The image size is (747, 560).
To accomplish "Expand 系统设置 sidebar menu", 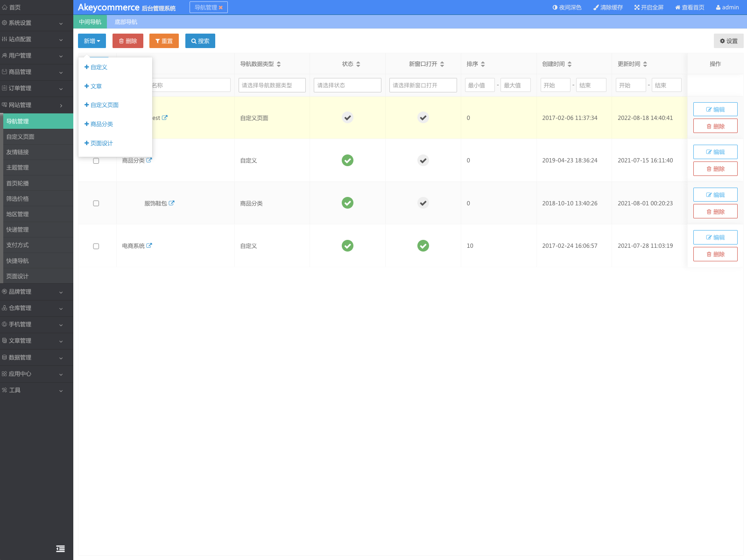I will click(36, 23).
